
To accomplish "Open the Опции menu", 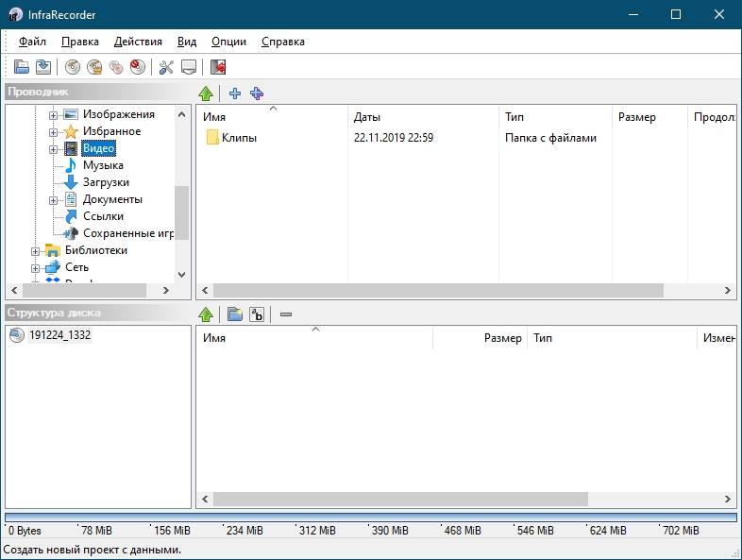I will (228, 42).
